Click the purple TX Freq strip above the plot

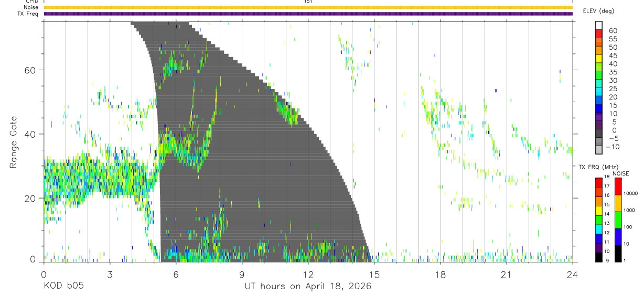(308, 14)
